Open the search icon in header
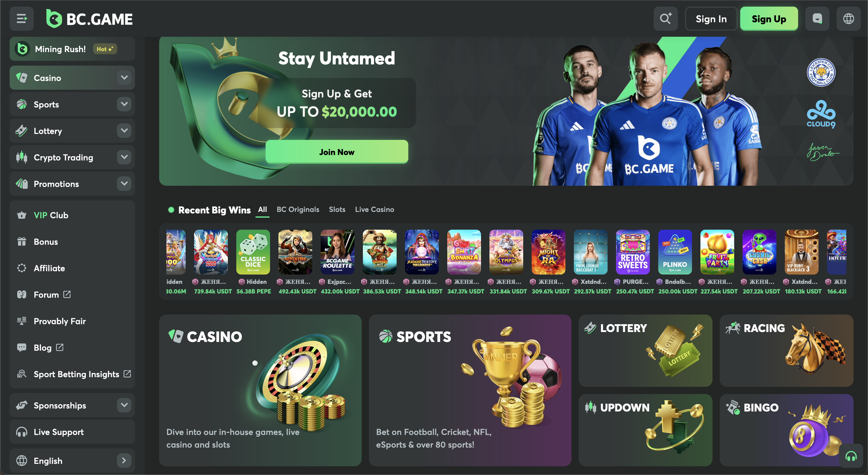 pyautogui.click(x=665, y=19)
